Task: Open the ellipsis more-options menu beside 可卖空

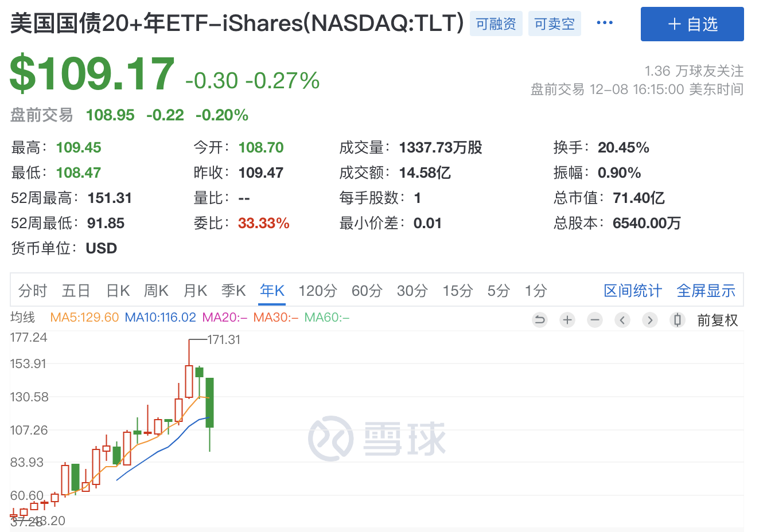Action: pyautogui.click(x=605, y=23)
